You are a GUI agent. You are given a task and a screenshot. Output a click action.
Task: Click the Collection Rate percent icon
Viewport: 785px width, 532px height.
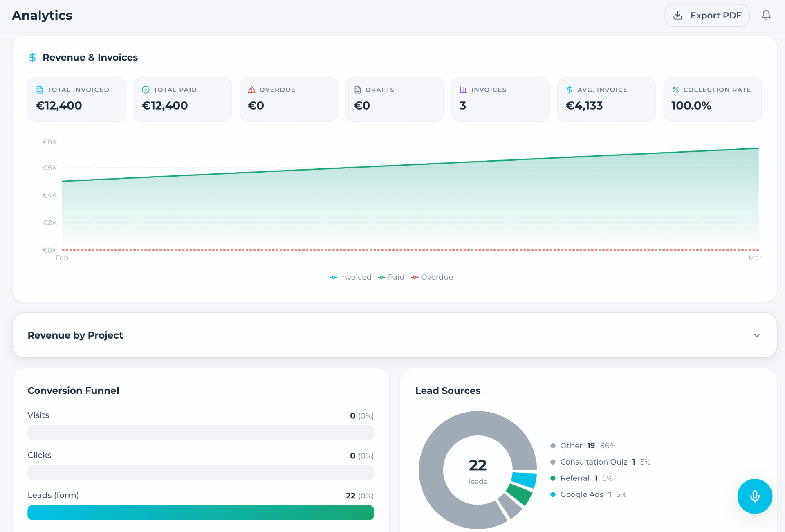(x=675, y=90)
